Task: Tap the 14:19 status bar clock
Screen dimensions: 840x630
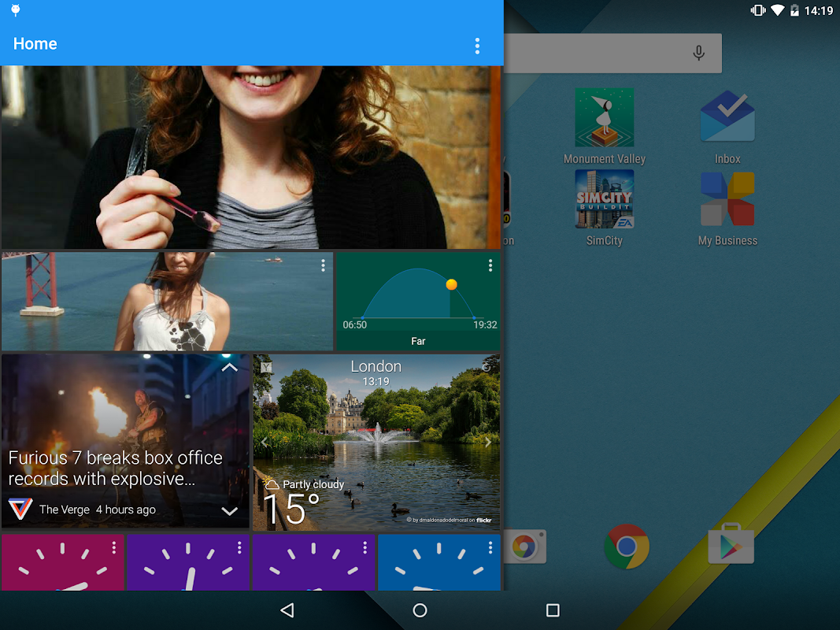Action: click(x=819, y=11)
